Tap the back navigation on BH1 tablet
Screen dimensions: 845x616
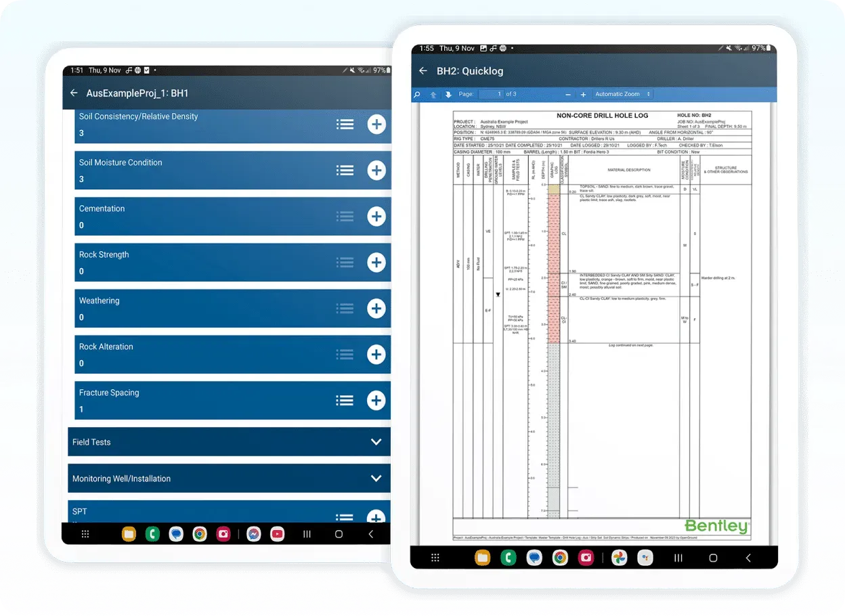(x=370, y=534)
